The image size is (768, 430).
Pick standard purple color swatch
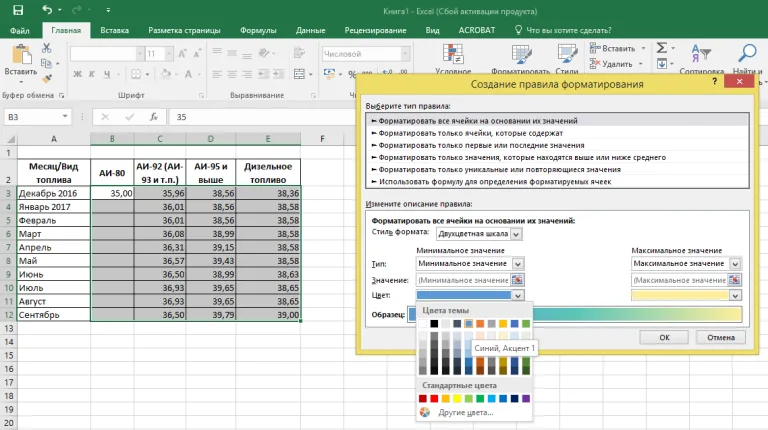[x=526, y=399]
